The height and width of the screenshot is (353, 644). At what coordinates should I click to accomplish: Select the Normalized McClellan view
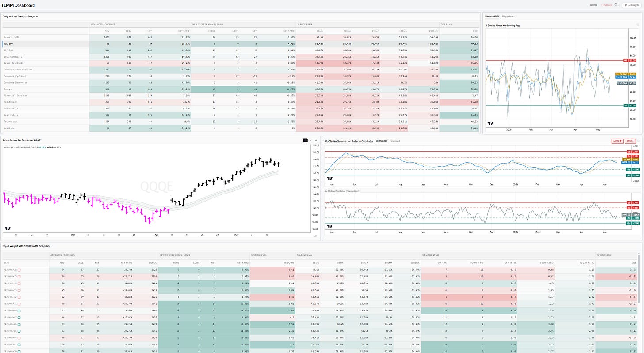click(381, 141)
